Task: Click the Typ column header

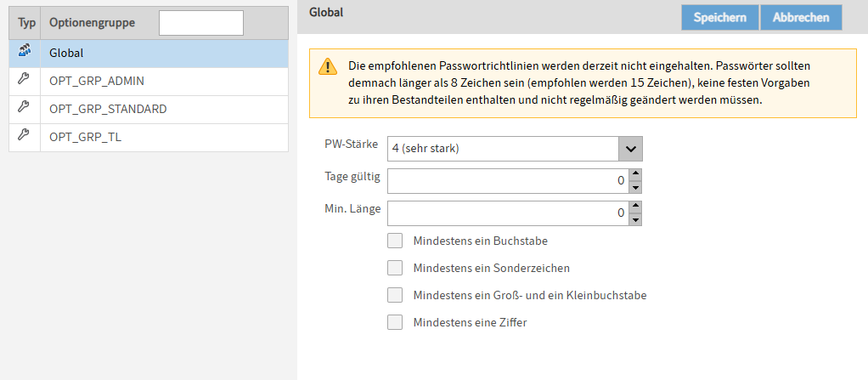Action: tap(26, 23)
